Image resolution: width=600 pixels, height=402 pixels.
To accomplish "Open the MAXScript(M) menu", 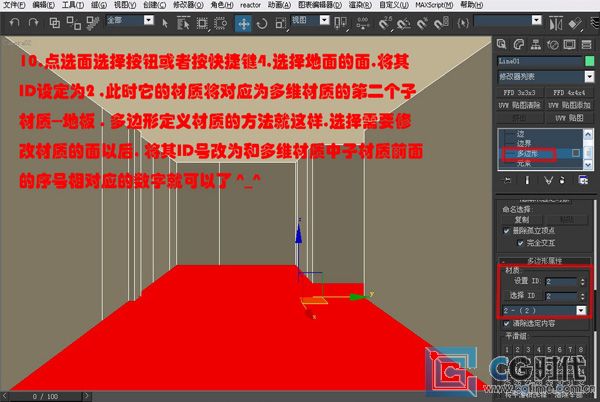I will tap(434, 5).
